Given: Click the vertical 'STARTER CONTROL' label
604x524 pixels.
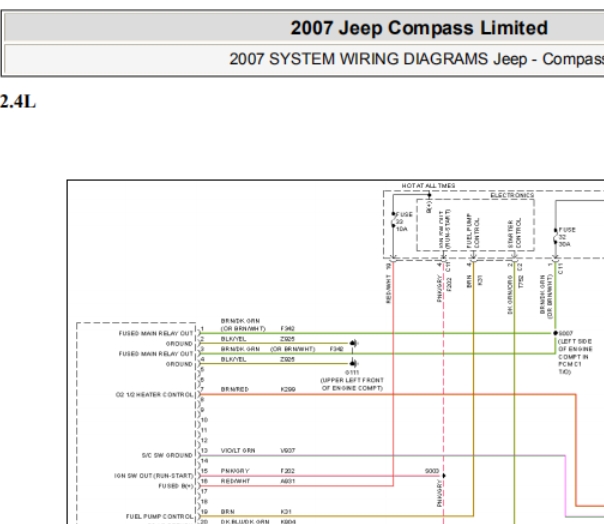Looking at the screenshot, I should point(514,233).
